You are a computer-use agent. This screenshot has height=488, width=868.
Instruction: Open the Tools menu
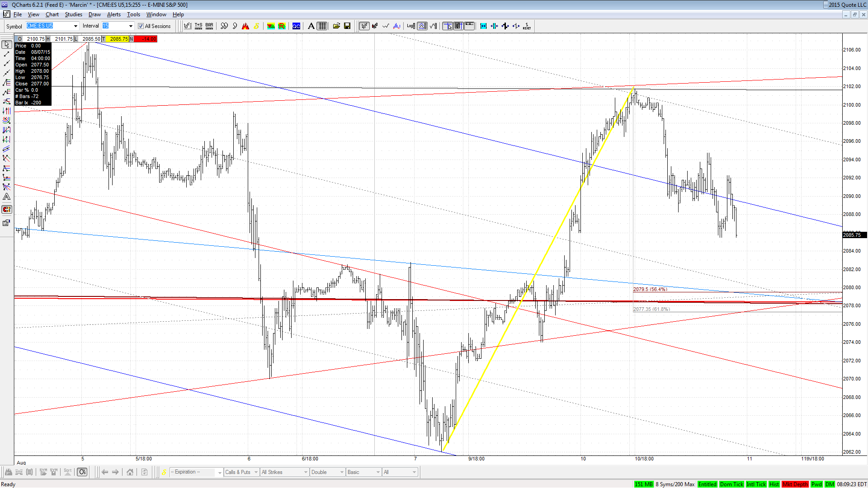133,14
